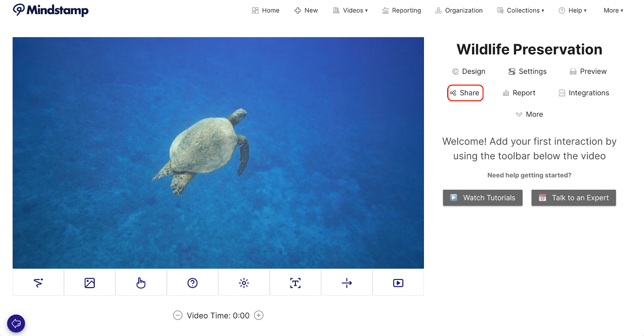Open the Help dropdown in navigation
Viewport: 644px width, 336px height.
click(x=572, y=10)
